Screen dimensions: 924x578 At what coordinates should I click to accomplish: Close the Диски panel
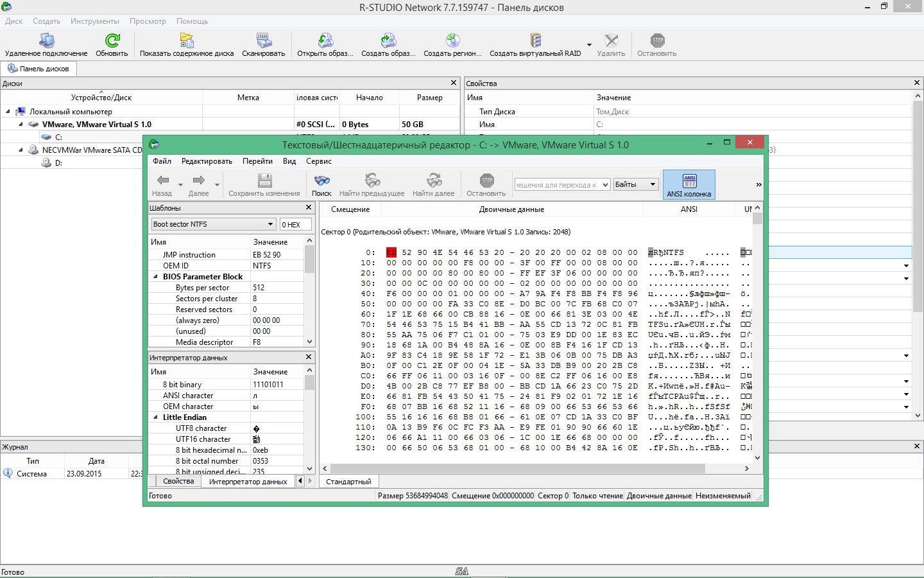pos(454,83)
